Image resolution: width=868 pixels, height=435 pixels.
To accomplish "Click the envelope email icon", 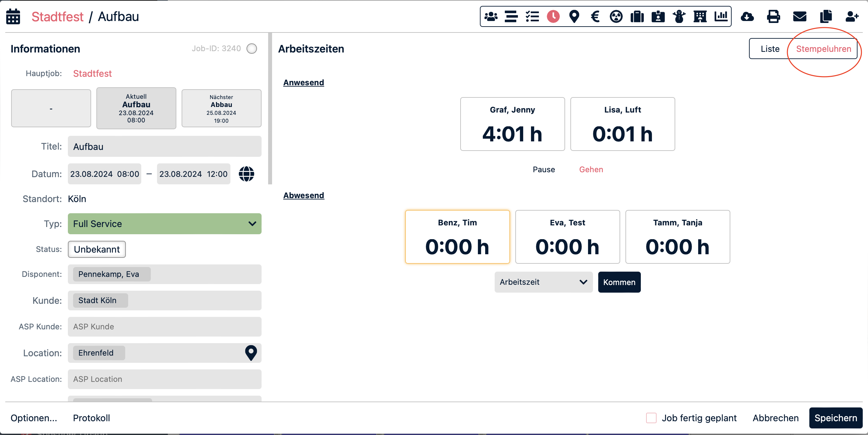I will [x=799, y=16].
